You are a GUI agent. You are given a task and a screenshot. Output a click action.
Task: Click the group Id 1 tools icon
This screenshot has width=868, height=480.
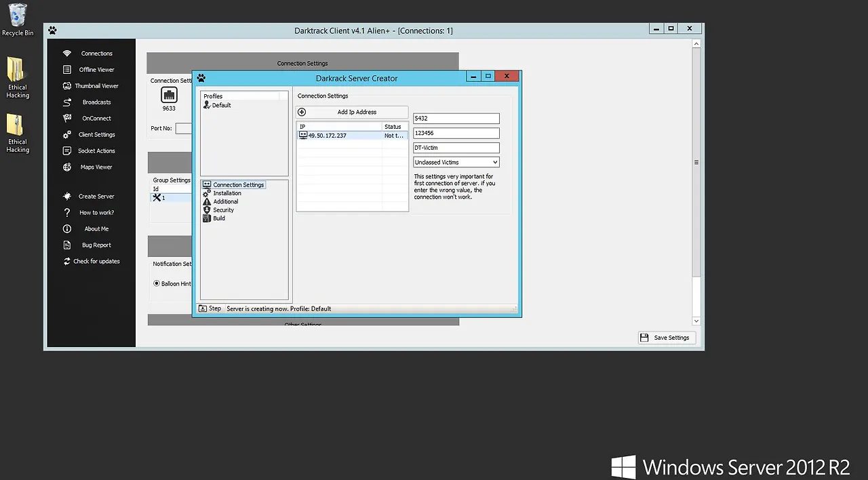[x=157, y=198]
